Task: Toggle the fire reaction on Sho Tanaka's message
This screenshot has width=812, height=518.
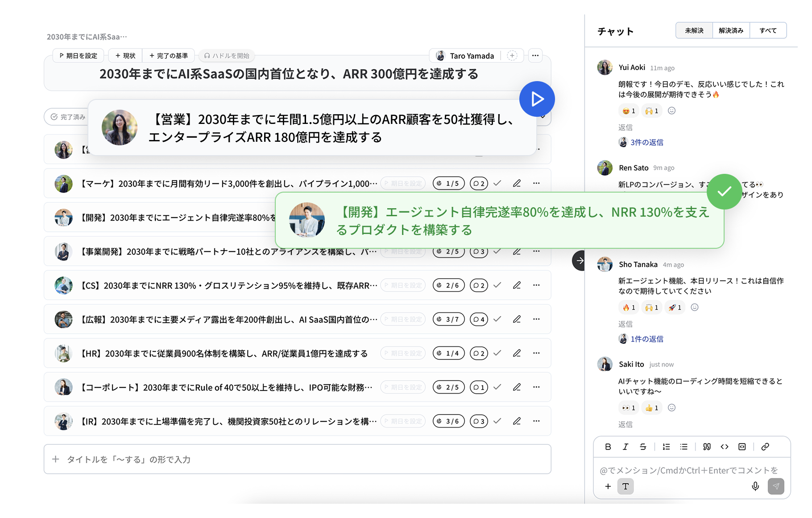Action: (x=629, y=307)
